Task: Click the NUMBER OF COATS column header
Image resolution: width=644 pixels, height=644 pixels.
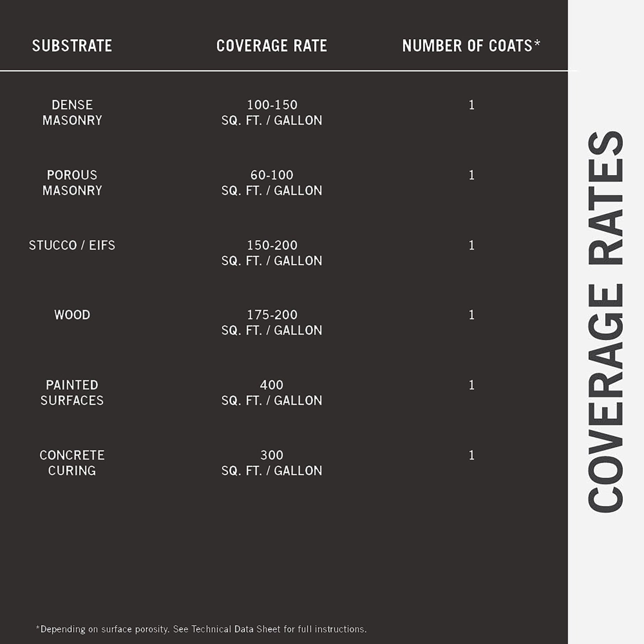Action: 471,46
